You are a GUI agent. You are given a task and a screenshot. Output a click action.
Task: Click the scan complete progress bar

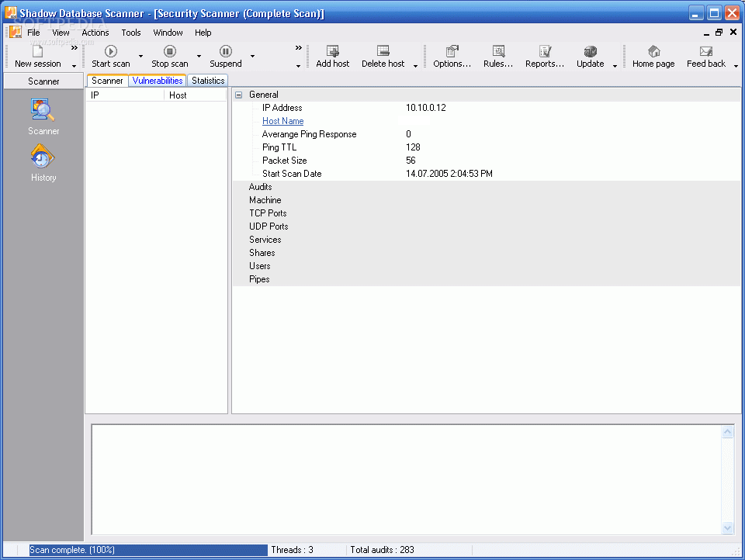[x=148, y=550]
